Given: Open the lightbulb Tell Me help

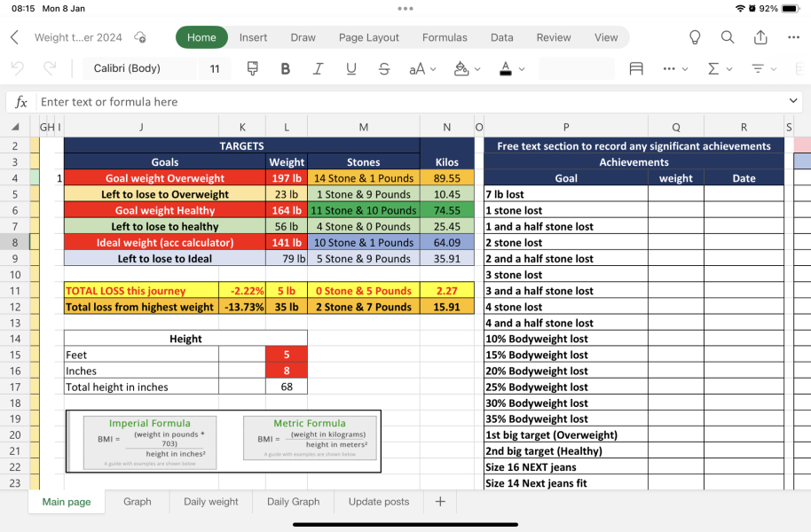Looking at the screenshot, I should click(695, 37).
